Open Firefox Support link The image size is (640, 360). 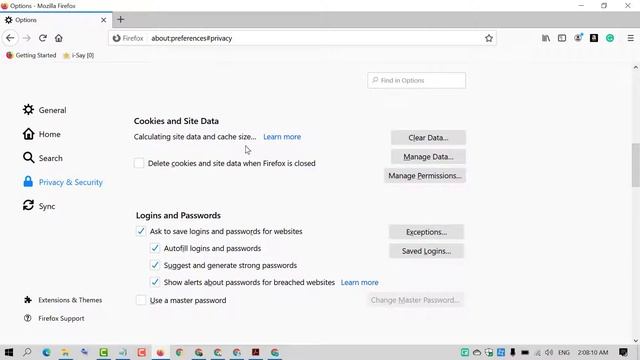(54, 318)
